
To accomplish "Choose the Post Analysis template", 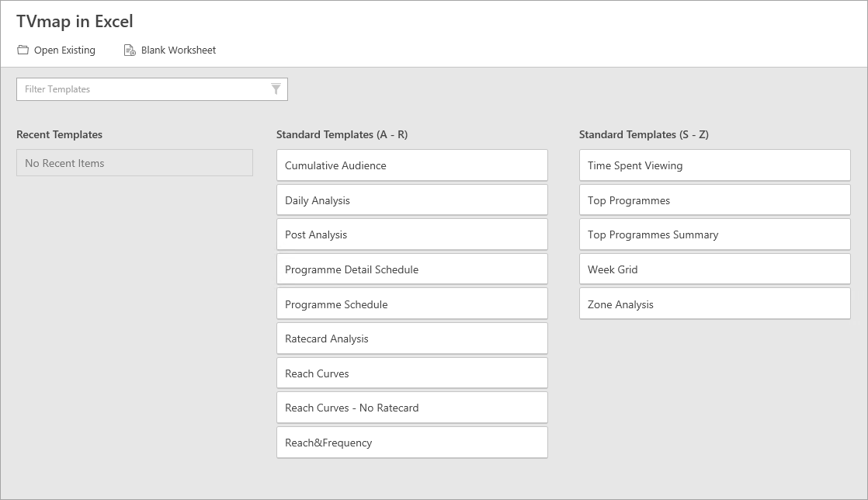I will point(411,234).
